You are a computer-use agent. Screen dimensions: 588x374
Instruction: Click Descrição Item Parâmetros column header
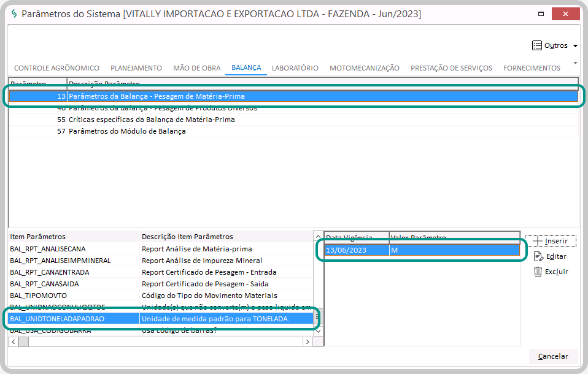click(226, 237)
